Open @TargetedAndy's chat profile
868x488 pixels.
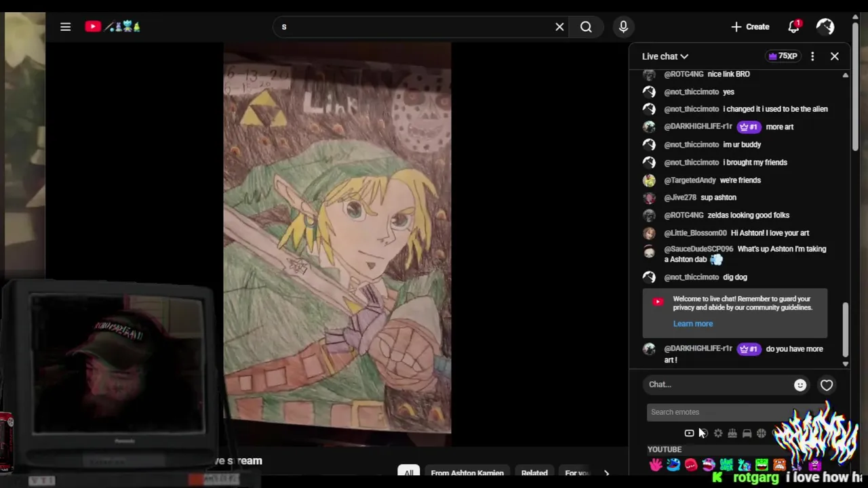(x=690, y=180)
